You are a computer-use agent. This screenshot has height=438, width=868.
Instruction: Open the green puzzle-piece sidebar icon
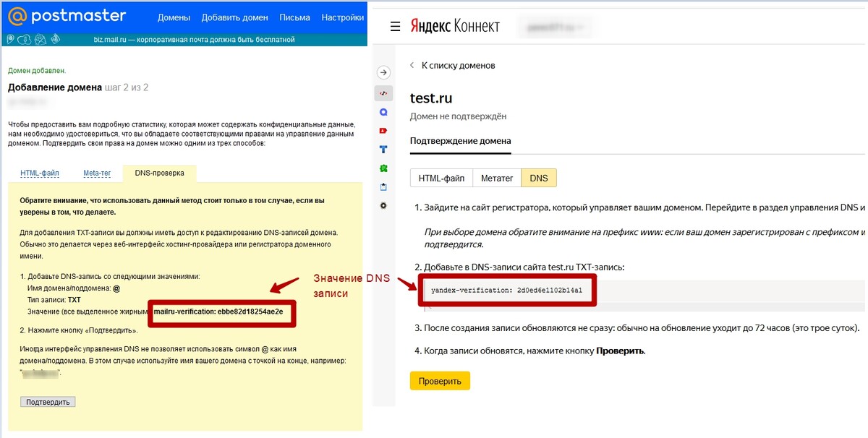click(x=384, y=168)
